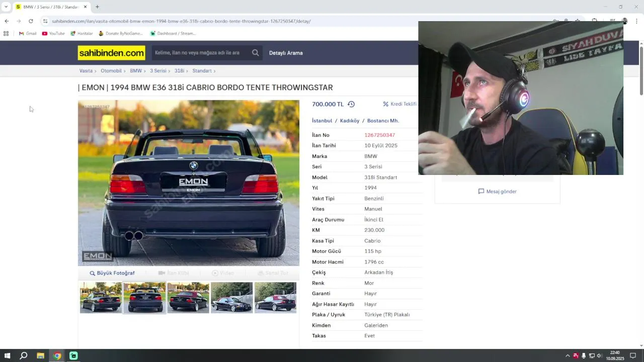Open the Chrome apps grid icon
Viewport: 644px width, 362px height.
6,34
